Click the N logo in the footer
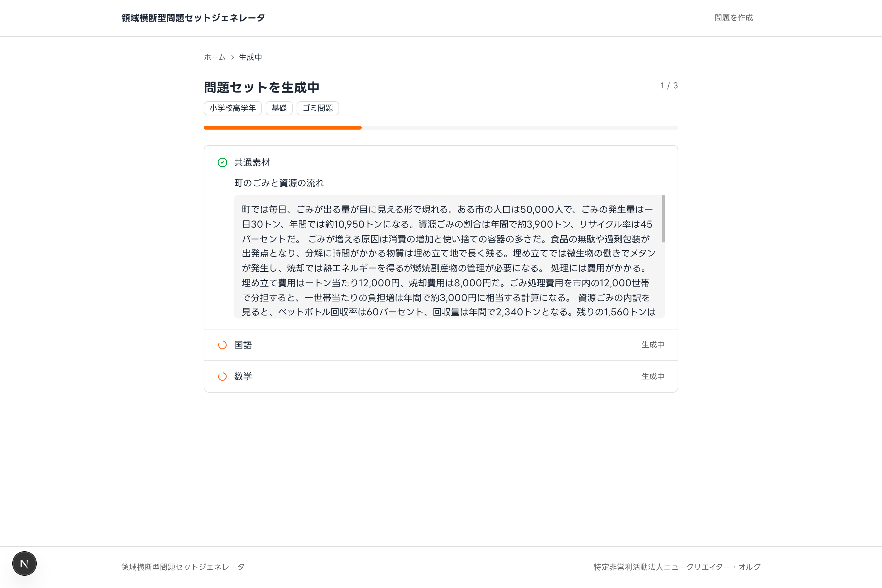The image size is (882, 588). [24, 563]
